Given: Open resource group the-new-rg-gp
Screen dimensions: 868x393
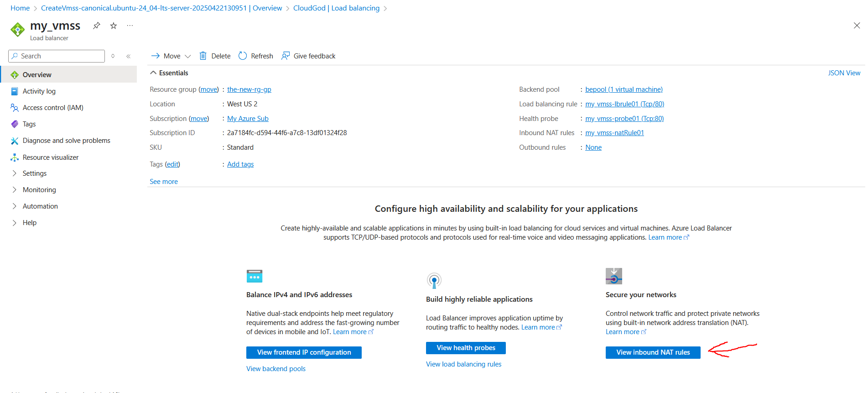Looking at the screenshot, I should (249, 89).
